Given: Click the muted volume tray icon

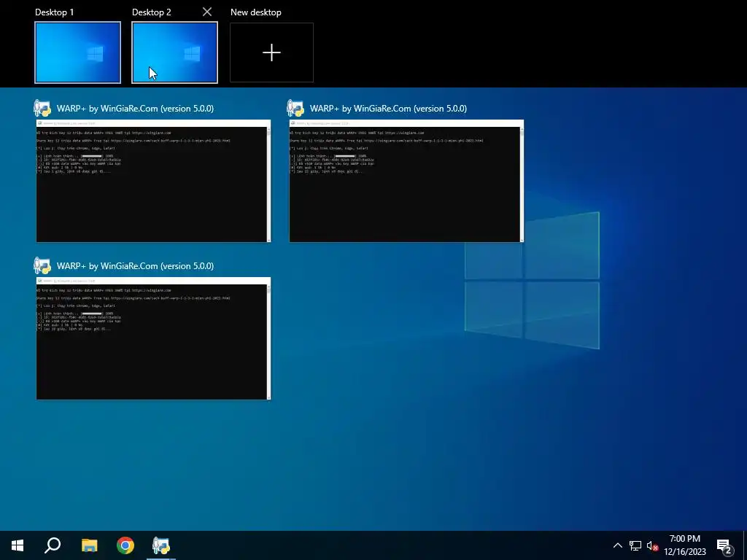Looking at the screenshot, I should point(652,545).
